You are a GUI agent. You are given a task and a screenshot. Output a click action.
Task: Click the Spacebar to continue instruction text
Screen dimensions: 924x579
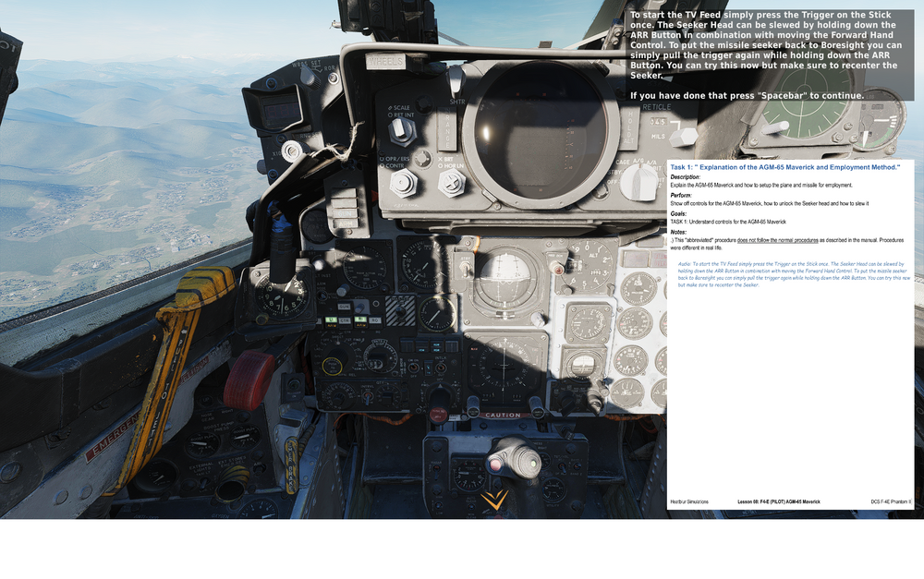pos(748,95)
